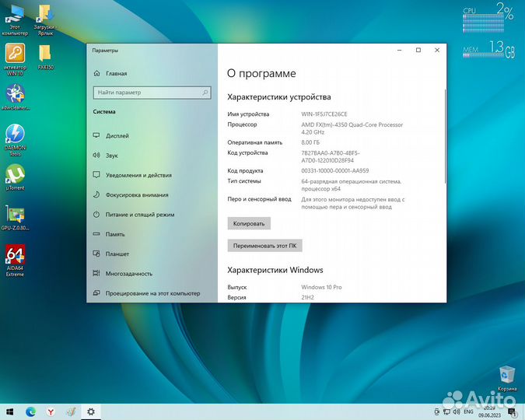This screenshot has width=525, height=420.
Task: Select the FX4350 folder on desktop
Action: [x=45, y=57]
